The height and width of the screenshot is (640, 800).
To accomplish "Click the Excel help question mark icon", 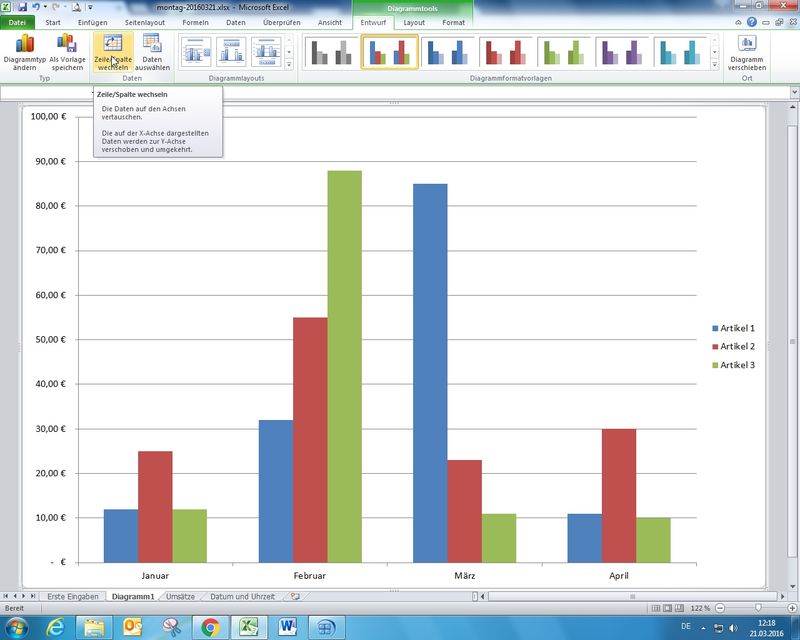I will point(751,21).
